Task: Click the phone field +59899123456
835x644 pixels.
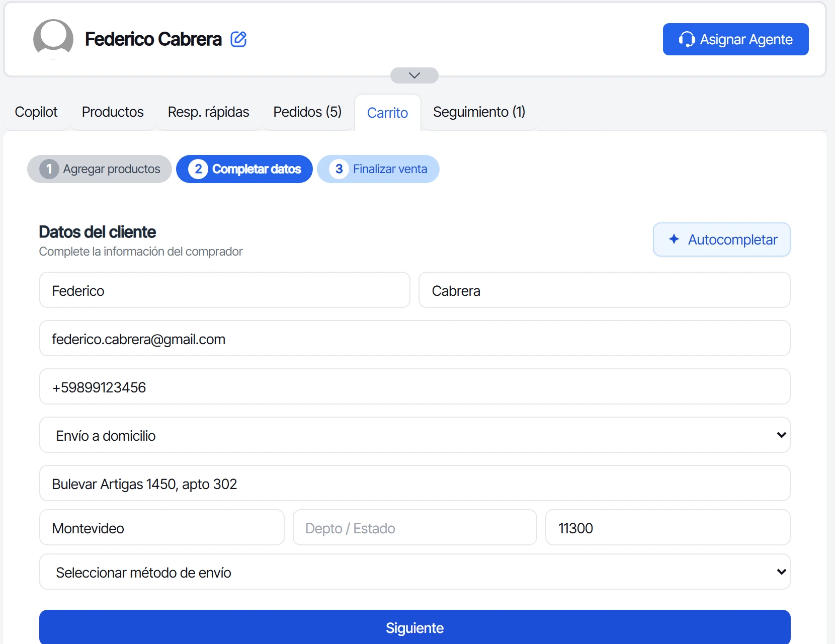Action: pyautogui.click(x=415, y=386)
